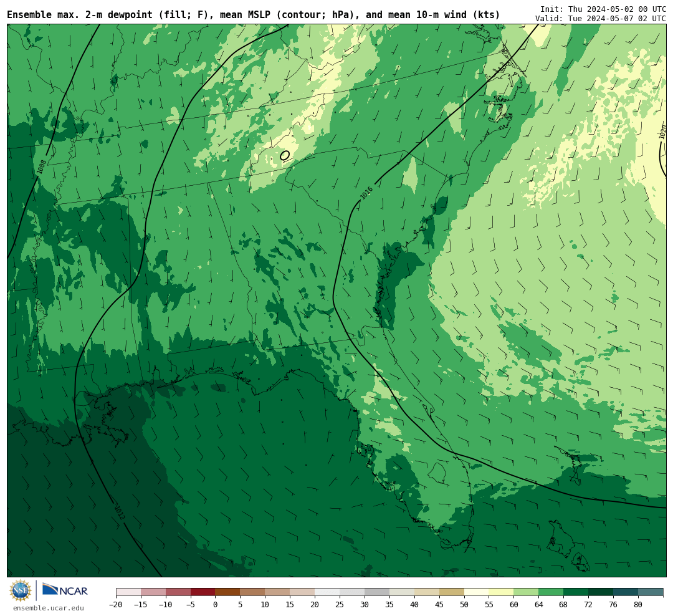Click the 64 colorbar tick label
The height and width of the screenshot is (616, 673).
(538, 604)
